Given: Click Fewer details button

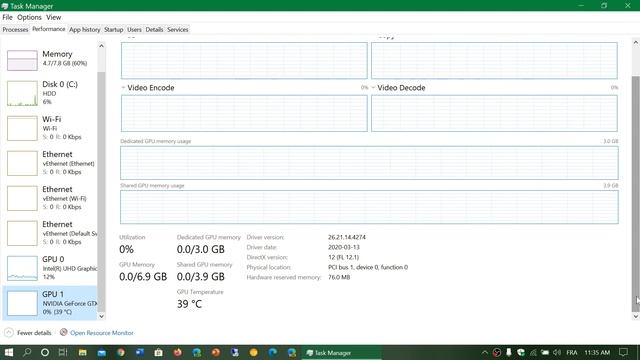Looking at the screenshot, I should (x=28, y=333).
